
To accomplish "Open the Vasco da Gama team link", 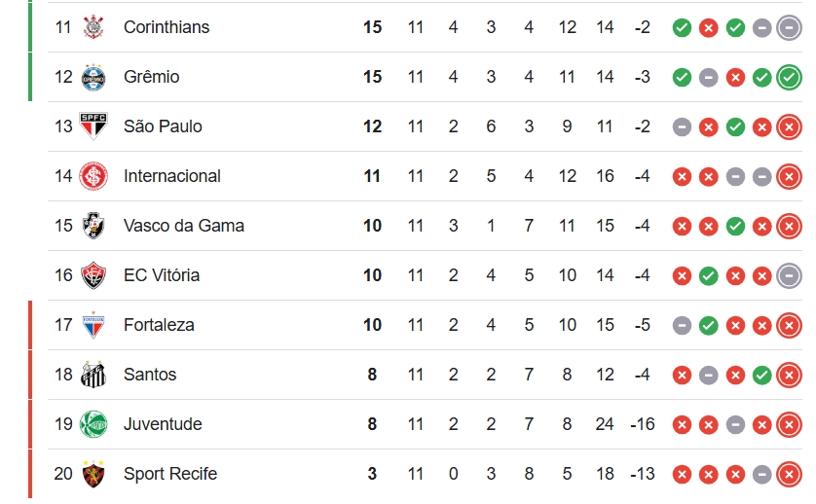I will click(x=184, y=226).
